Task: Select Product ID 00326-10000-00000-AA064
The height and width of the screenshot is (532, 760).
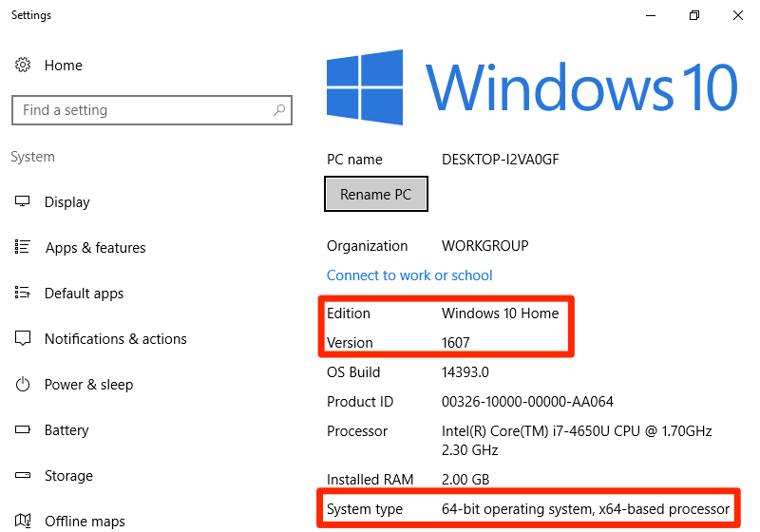Action: point(527,402)
